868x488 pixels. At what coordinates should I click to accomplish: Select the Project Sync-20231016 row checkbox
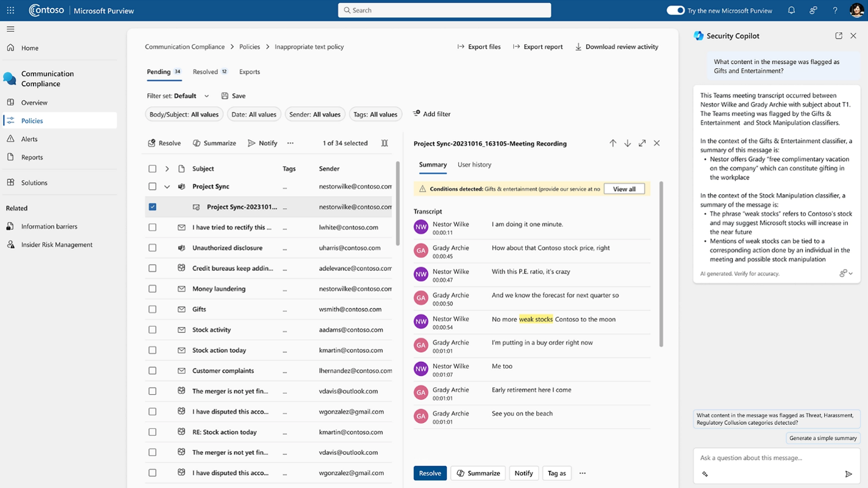[x=152, y=206]
